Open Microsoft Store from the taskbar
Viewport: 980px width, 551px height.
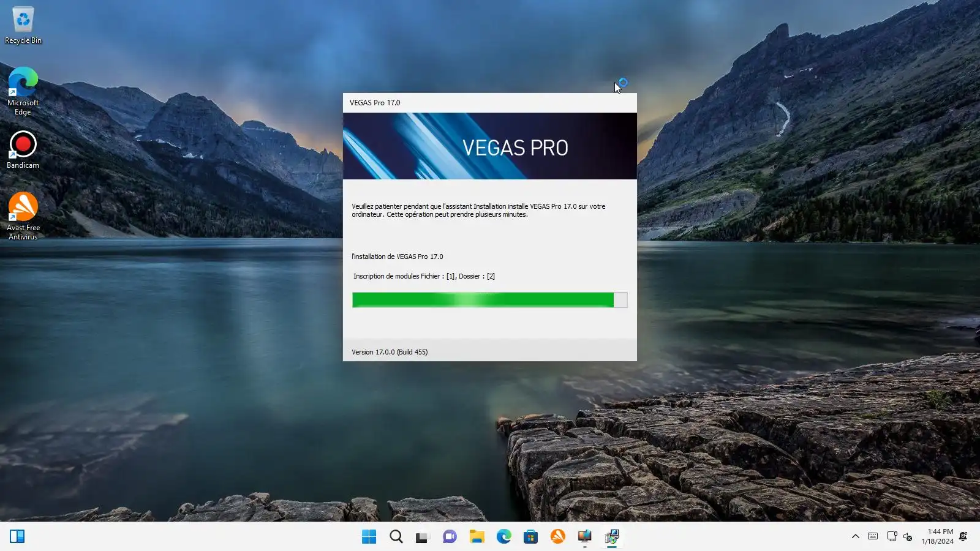[x=530, y=536]
